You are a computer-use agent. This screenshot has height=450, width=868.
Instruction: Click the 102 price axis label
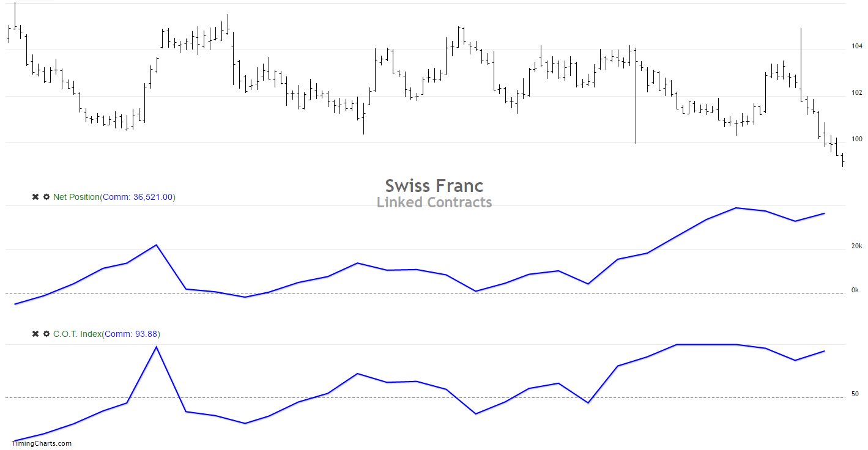[x=856, y=93]
